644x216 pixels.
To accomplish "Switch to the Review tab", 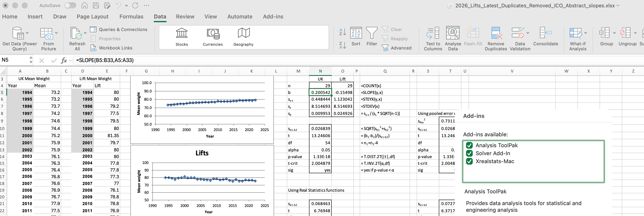I will (x=185, y=17).
